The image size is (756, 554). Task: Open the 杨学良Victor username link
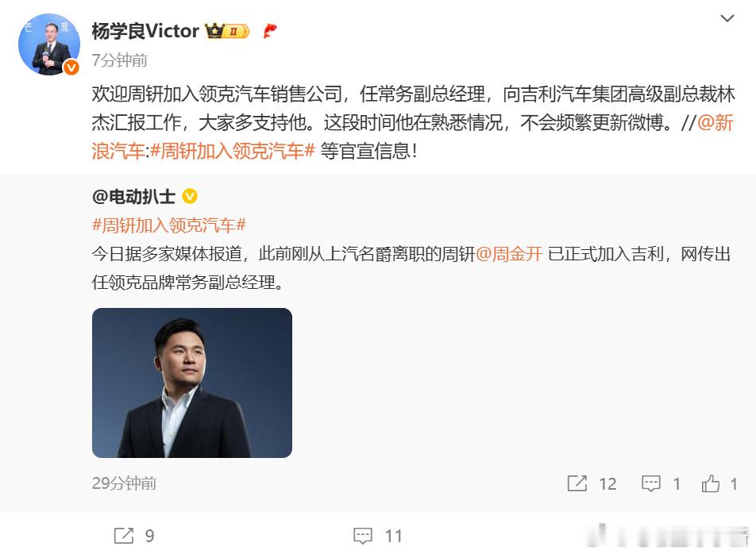point(145,31)
